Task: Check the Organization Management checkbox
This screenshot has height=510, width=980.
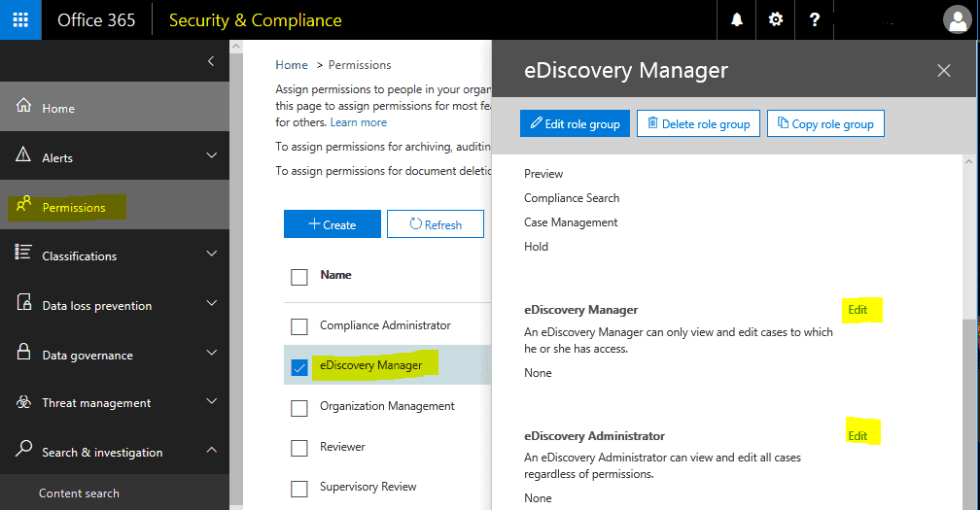Action: click(299, 408)
